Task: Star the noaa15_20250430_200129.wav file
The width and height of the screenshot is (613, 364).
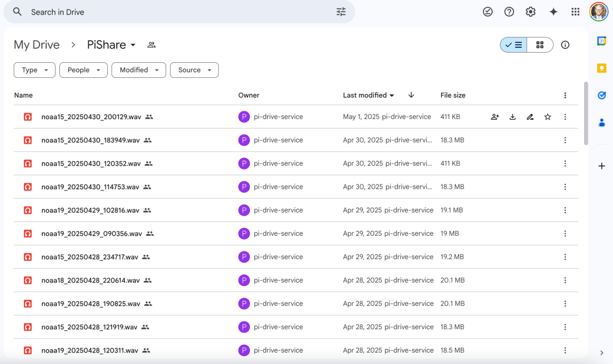Action: coord(547,117)
